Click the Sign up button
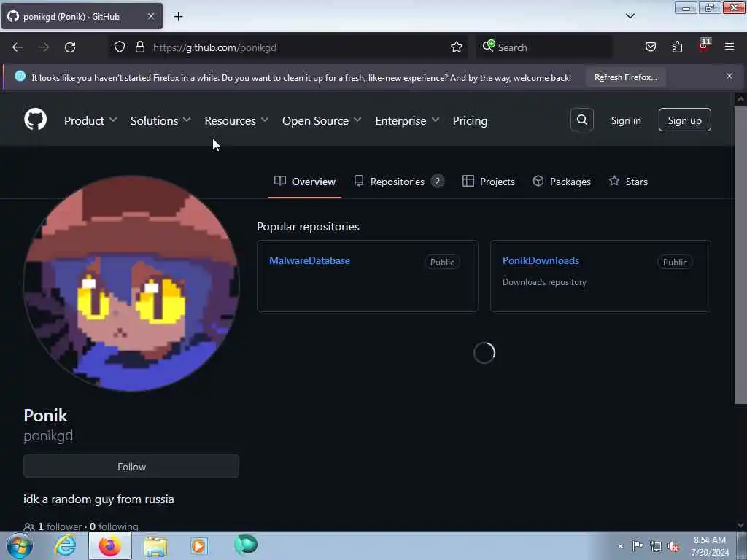Image resolution: width=747 pixels, height=560 pixels. [x=684, y=120]
